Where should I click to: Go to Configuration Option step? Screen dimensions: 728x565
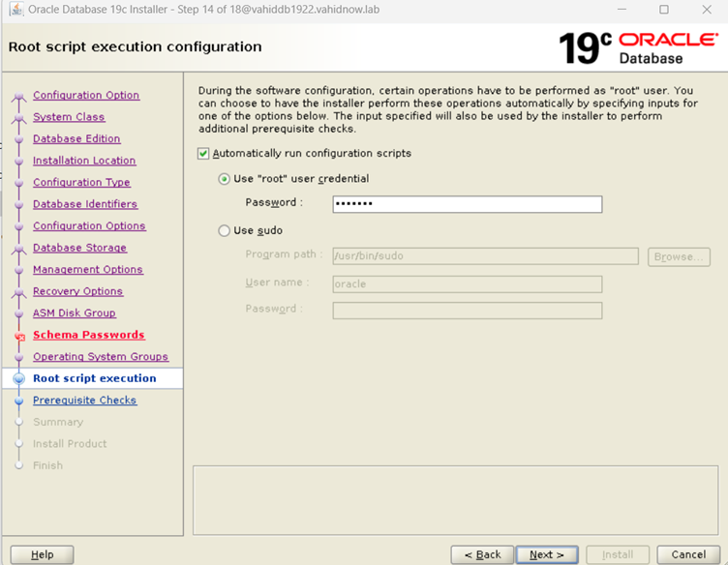[86, 96]
